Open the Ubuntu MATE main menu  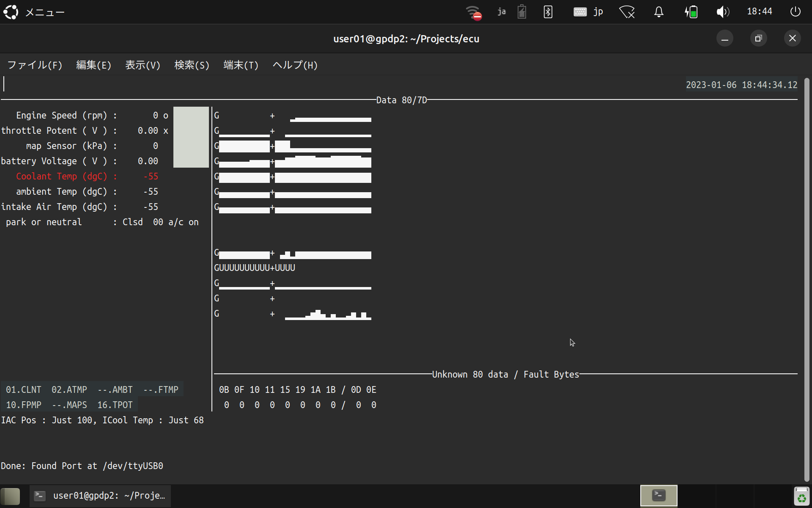(x=34, y=12)
